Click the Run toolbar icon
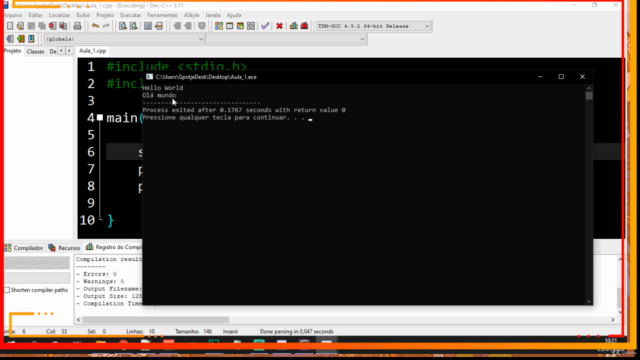Image resolution: width=640 pixels, height=360 pixels. click(229, 26)
